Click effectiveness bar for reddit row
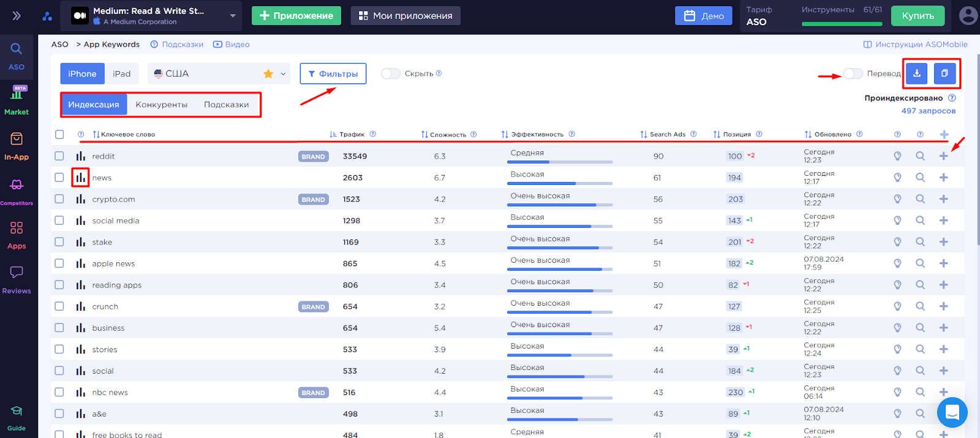The height and width of the screenshot is (438, 980). click(560, 162)
